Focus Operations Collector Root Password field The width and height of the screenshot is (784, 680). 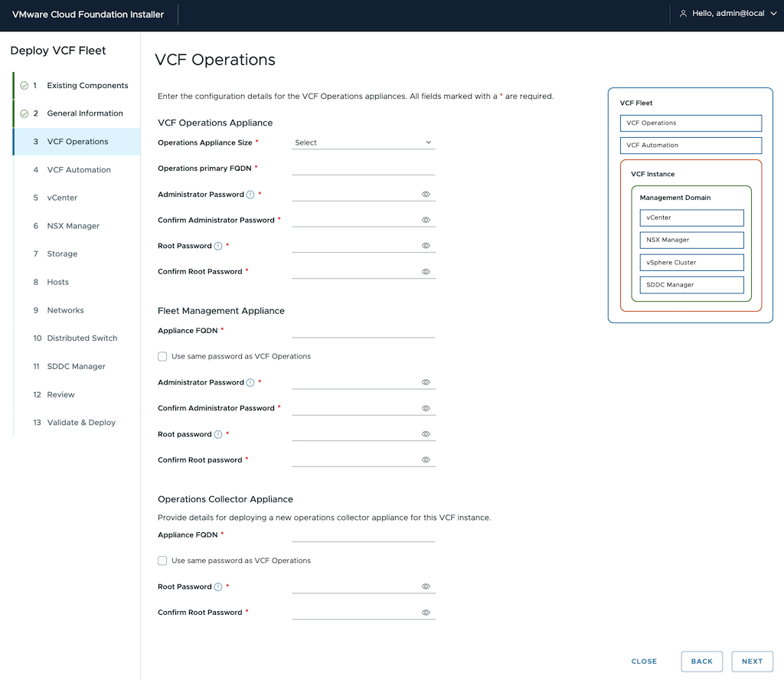click(x=357, y=587)
